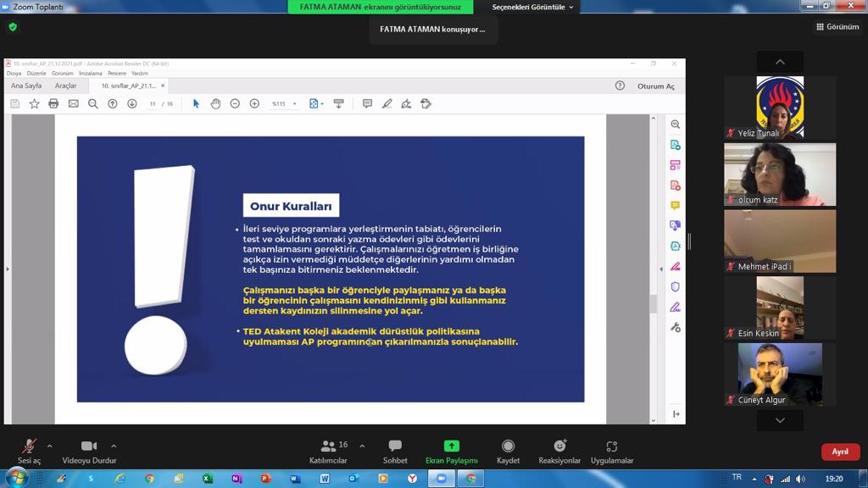Send the file using the envelope icon
This screenshot has width=868, height=488.
[x=73, y=103]
